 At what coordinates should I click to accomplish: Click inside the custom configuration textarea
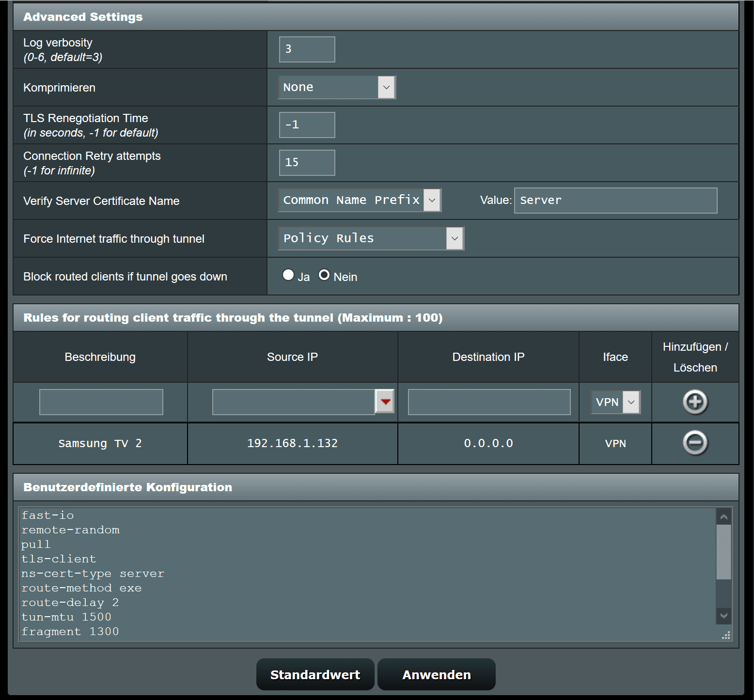pyautogui.click(x=367, y=575)
